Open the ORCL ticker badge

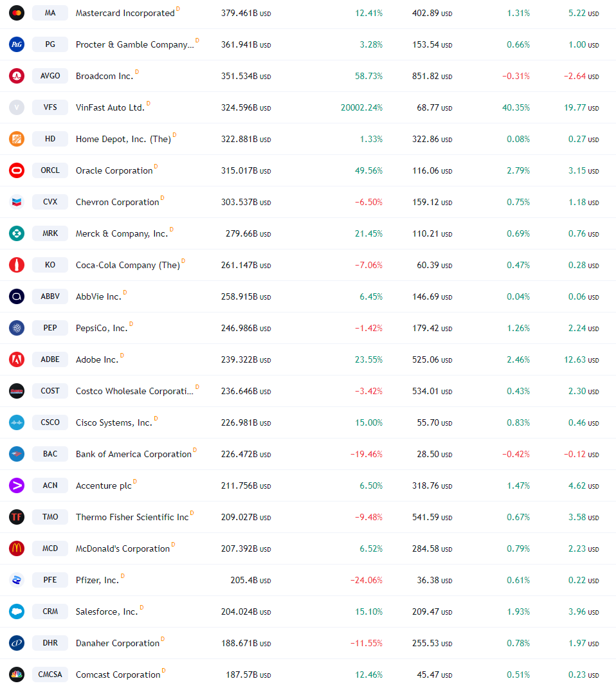(50, 170)
